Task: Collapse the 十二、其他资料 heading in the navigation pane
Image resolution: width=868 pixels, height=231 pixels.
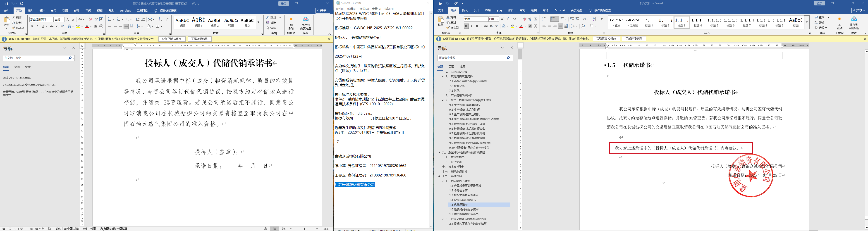Action: click(x=439, y=176)
